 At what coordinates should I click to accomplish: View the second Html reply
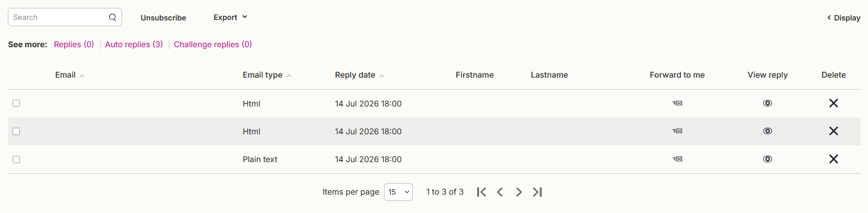(x=767, y=131)
